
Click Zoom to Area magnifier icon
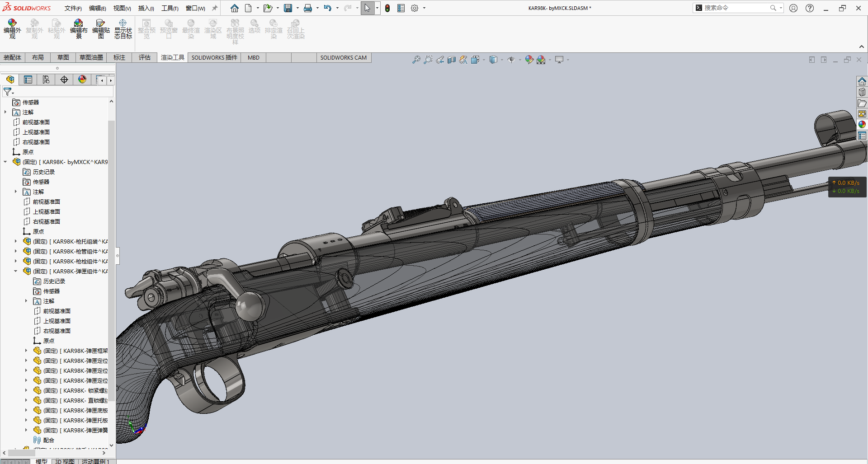(428, 60)
